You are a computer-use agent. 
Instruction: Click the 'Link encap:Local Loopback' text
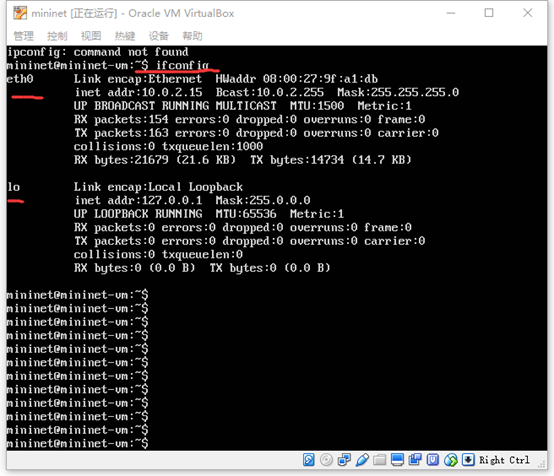(158, 187)
